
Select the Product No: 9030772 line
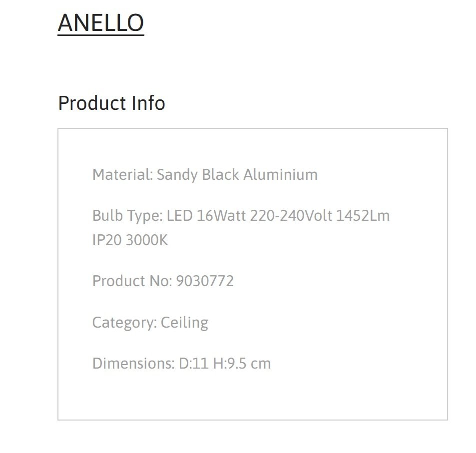click(163, 281)
